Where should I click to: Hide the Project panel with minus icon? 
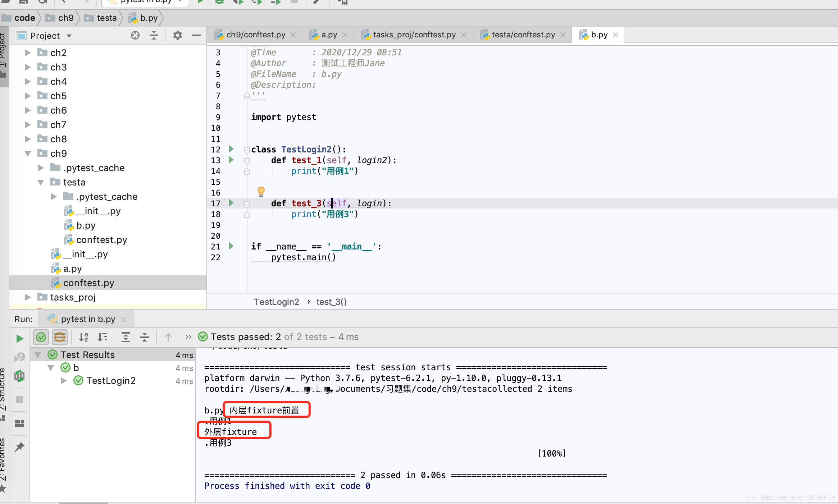196,35
